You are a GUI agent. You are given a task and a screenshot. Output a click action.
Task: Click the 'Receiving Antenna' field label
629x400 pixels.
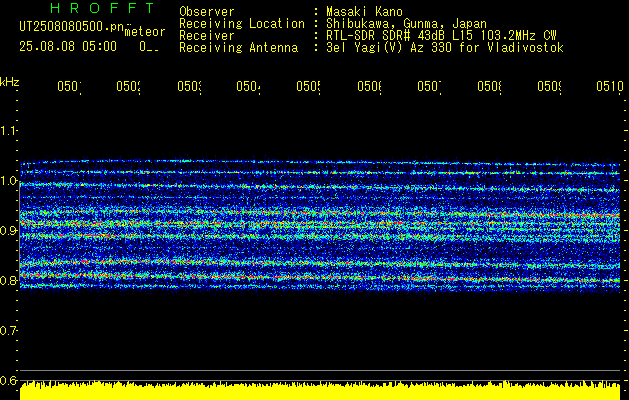(238, 48)
